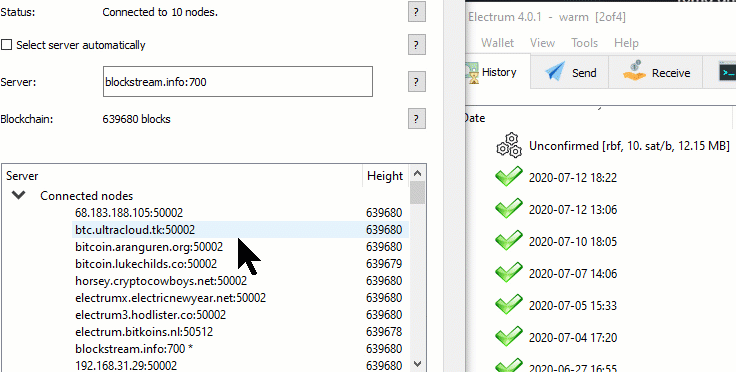The height and width of the screenshot is (372, 736).
Task: Select the Unconfirmed rbf transaction row
Action: coord(601,145)
